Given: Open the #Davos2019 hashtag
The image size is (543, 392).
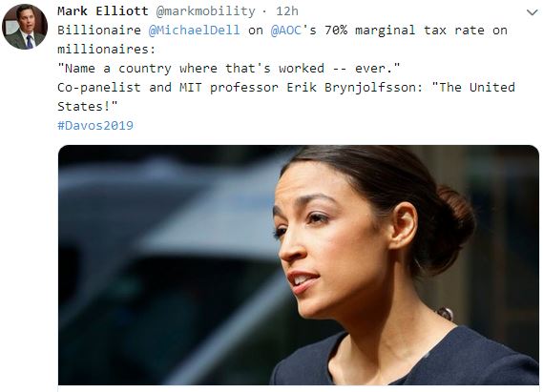Looking at the screenshot, I should click(95, 125).
